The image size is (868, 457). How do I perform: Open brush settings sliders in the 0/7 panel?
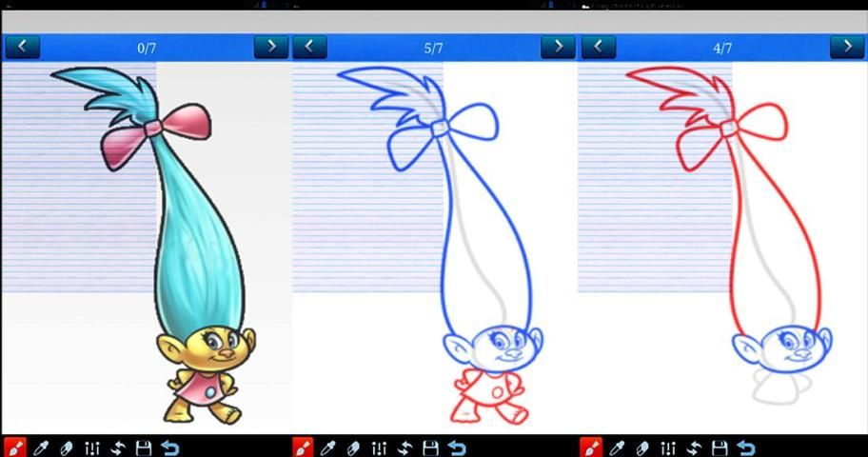(x=92, y=447)
